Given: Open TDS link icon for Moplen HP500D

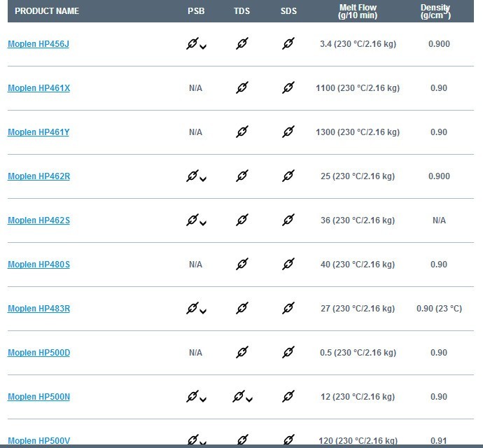Looking at the screenshot, I should tap(241, 352).
